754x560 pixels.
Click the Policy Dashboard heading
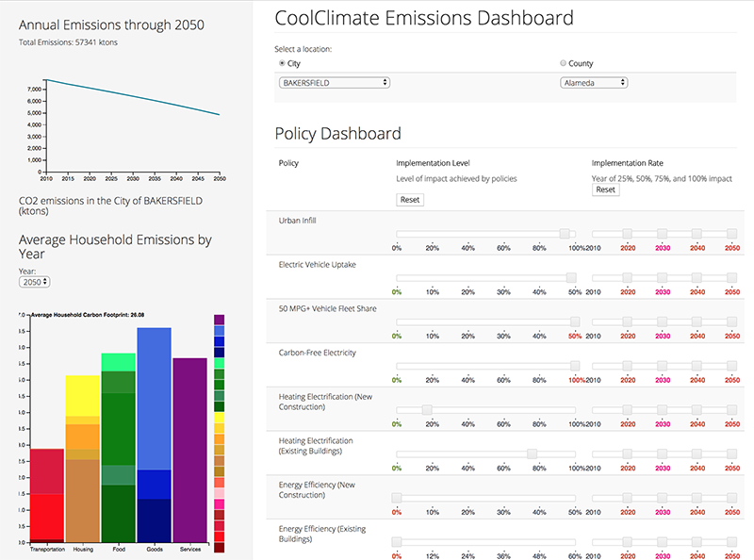click(x=338, y=133)
